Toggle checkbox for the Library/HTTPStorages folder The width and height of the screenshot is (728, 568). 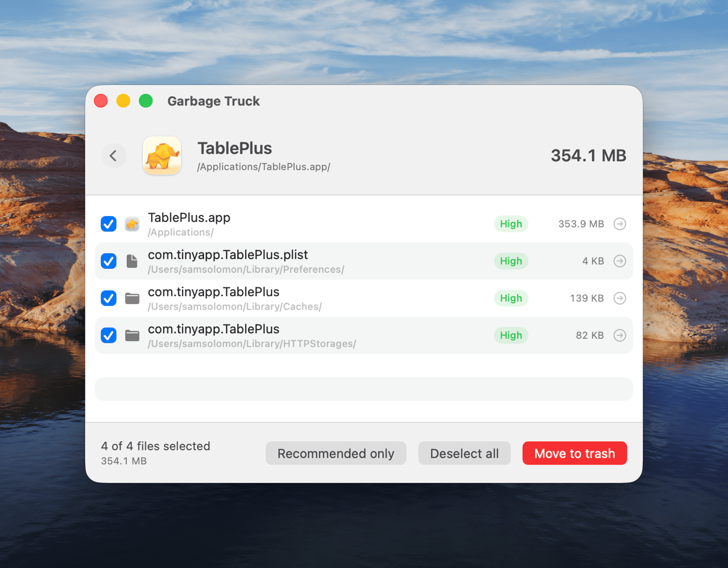tap(109, 335)
